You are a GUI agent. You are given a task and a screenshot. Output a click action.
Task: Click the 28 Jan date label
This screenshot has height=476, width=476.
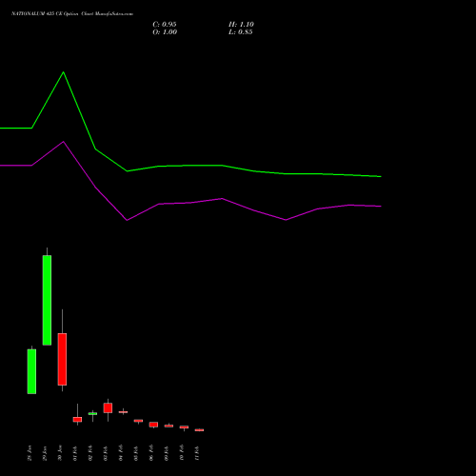(30, 453)
